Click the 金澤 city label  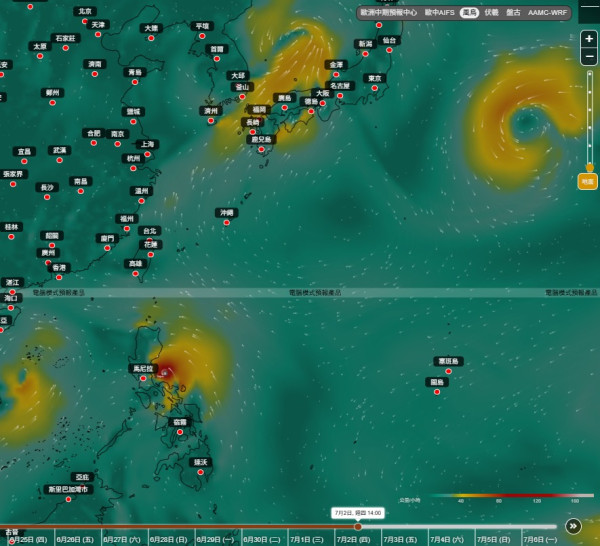pyautogui.click(x=336, y=65)
